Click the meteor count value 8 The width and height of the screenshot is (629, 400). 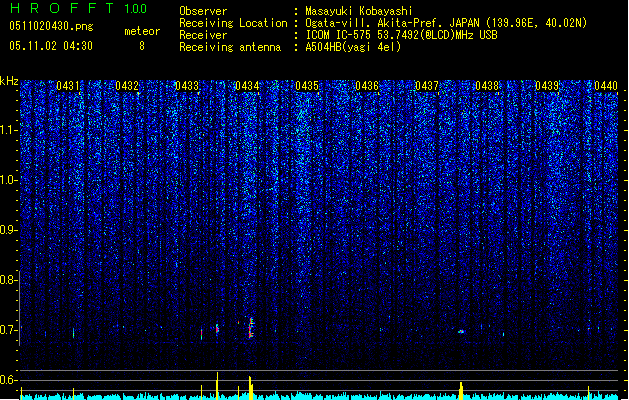pyautogui.click(x=142, y=46)
